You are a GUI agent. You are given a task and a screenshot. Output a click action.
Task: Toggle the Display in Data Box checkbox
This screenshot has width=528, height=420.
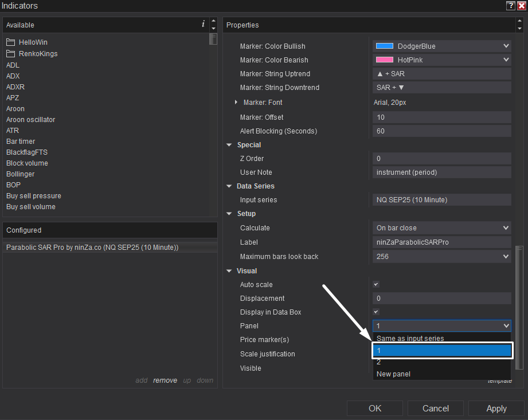click(x=376, y=312)
